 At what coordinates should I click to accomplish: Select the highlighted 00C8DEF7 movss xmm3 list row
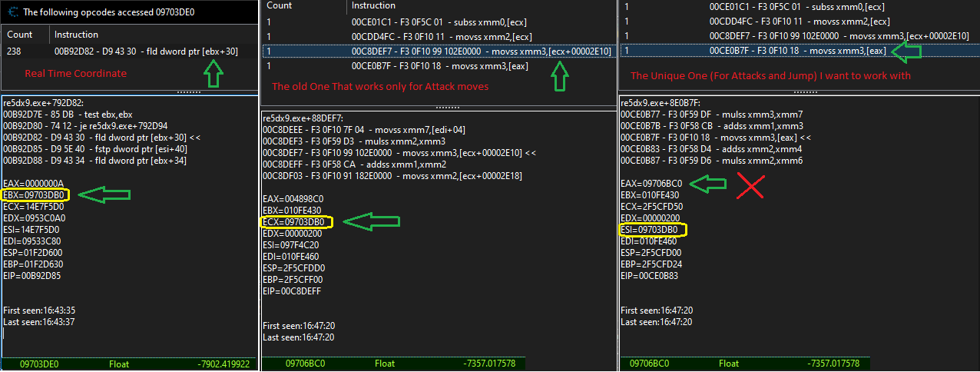point(439,51)
